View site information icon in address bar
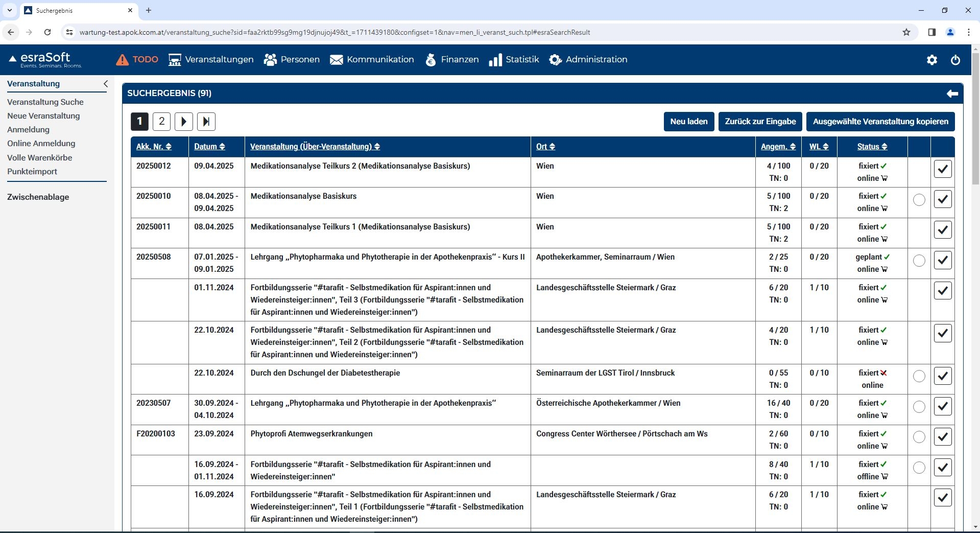The image size is (980, 533). pos(69,32)
